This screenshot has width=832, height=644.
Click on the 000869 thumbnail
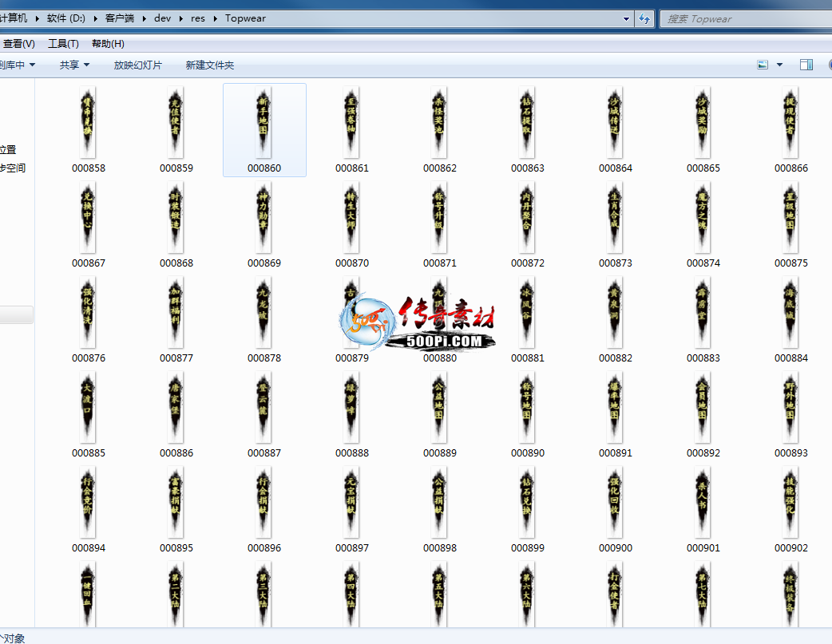pyautogui.click(x=263, y=218)
